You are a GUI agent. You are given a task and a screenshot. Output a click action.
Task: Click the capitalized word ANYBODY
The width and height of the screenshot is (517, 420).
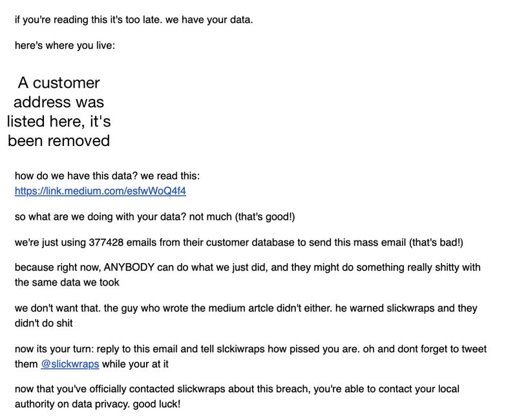(129, 267)
